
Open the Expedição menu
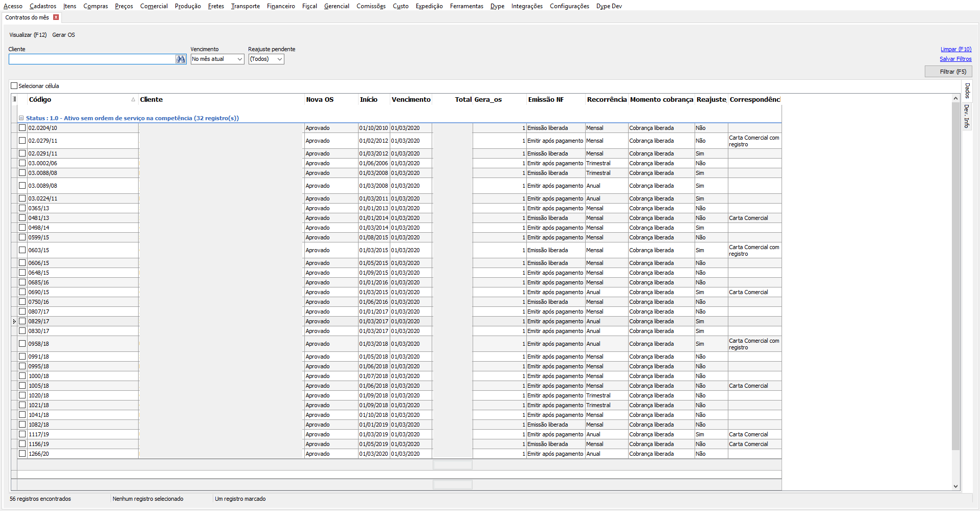pyautogui.click(x=429, y=6)
